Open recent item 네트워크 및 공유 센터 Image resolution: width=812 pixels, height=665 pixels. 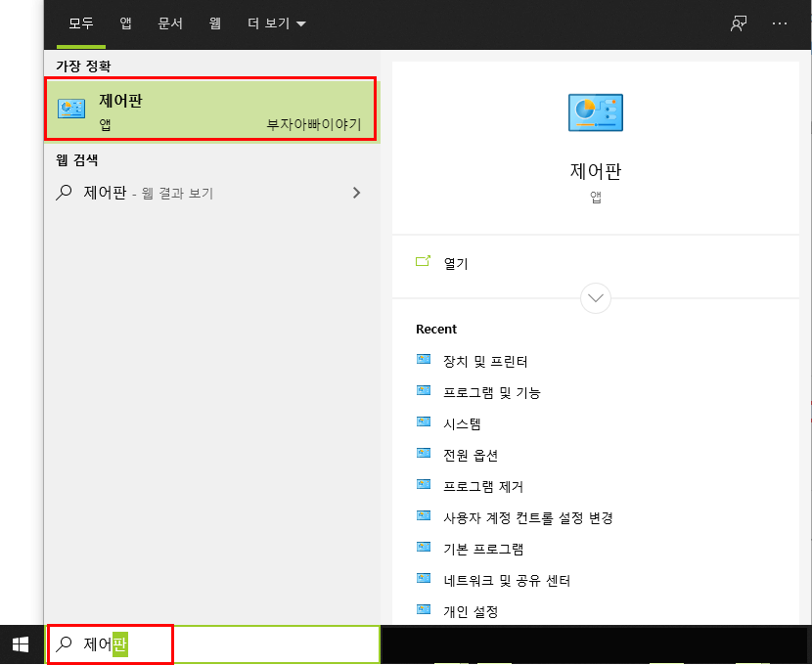pyautogui.click(x=507, y=581)
